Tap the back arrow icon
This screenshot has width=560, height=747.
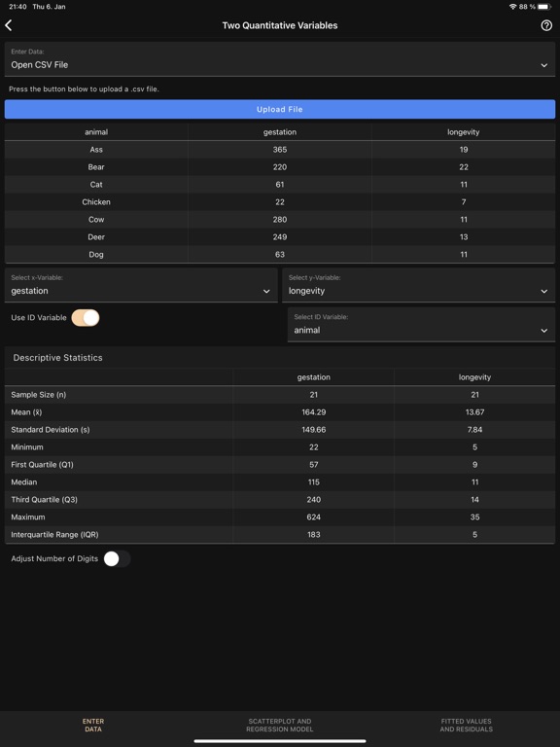[9, 25]
